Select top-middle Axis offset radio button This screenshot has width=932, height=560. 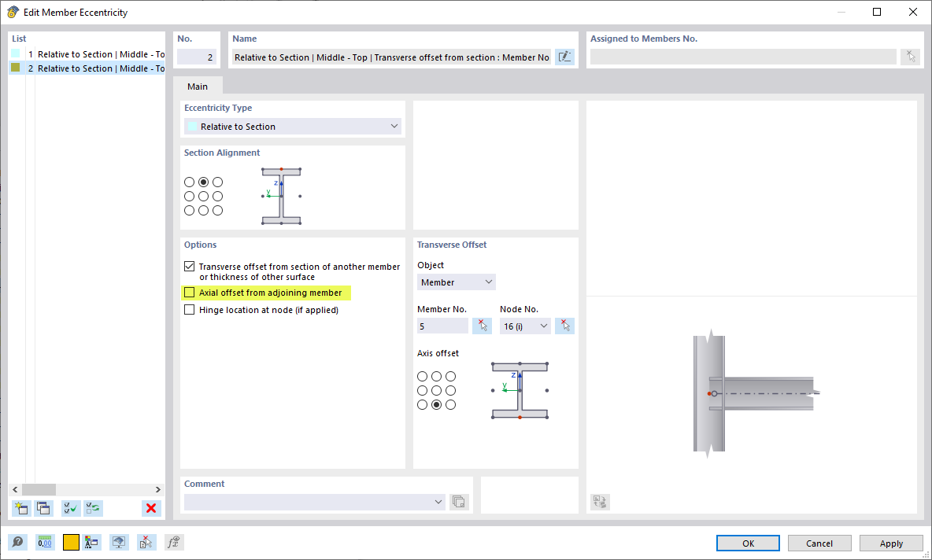click(x=436, y=377)
